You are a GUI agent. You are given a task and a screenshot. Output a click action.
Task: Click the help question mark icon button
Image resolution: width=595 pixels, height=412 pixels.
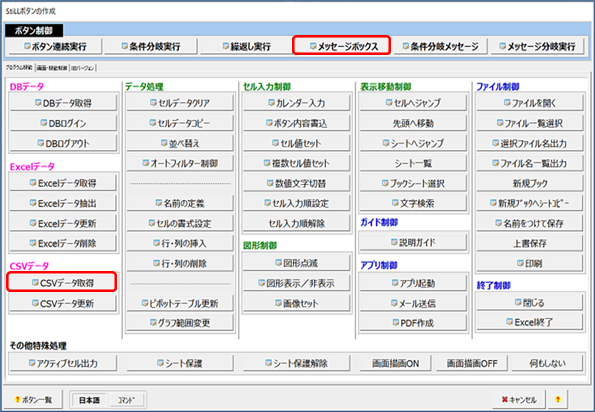click(557, 399)
